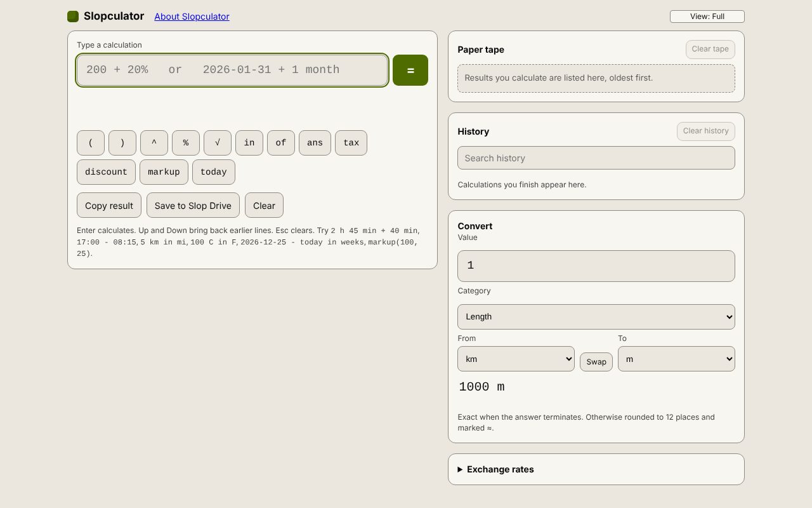Insert the 'discount' function key
The width and height of the screenshot is (812, 508).
[106, 172]
